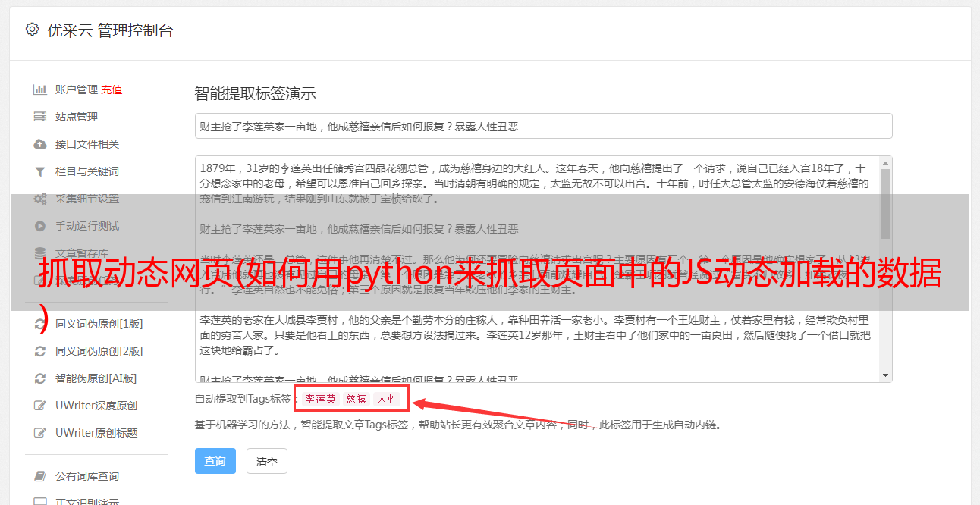
Task: Open the 同义词伪原创[2版] menu item
Action: [x=99, y=351]
